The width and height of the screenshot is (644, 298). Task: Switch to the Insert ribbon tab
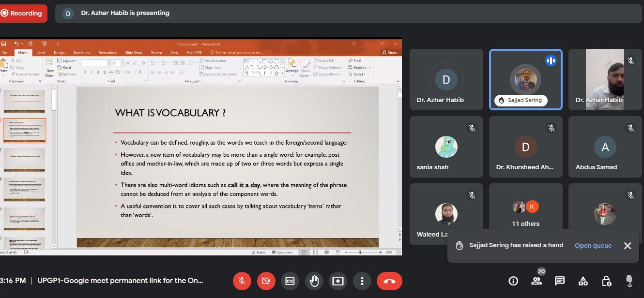[x=41, y=53]
